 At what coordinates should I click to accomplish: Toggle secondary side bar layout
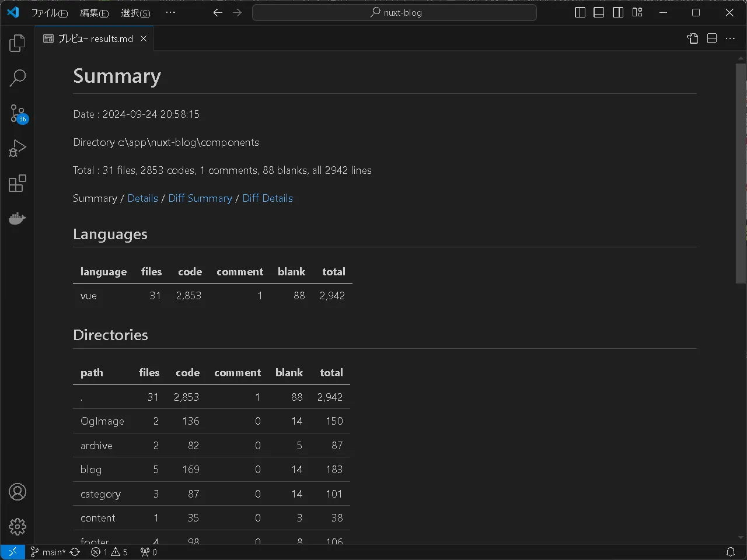pyautogui.click(x=618, y=12)
